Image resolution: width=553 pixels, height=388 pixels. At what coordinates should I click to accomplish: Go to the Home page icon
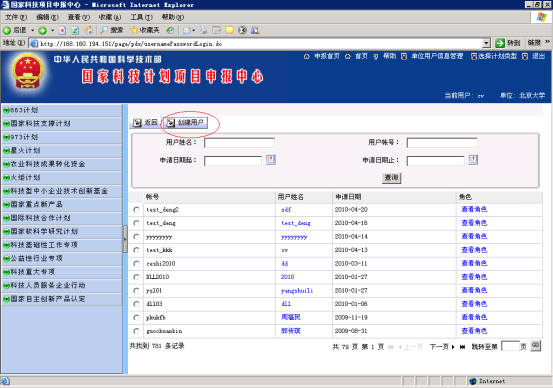tap(89, 30)
